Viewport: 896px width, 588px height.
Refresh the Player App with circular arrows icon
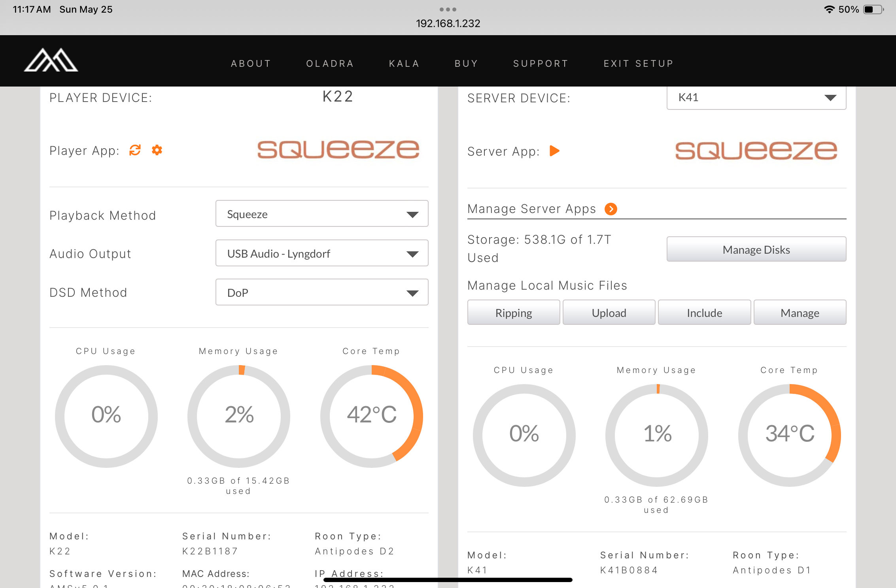click(135, 150)
